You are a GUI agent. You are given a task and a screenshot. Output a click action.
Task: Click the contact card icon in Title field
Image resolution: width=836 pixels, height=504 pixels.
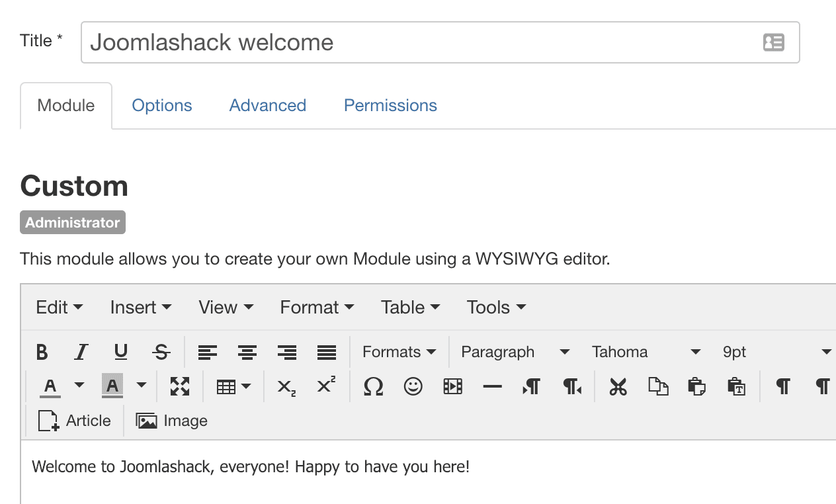(x=774, y=42)
